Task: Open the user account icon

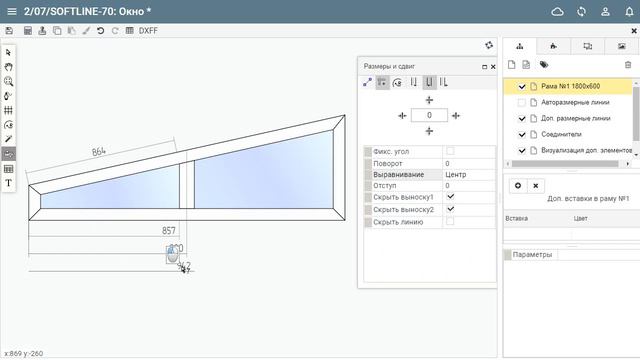Action: pos(605,12)
